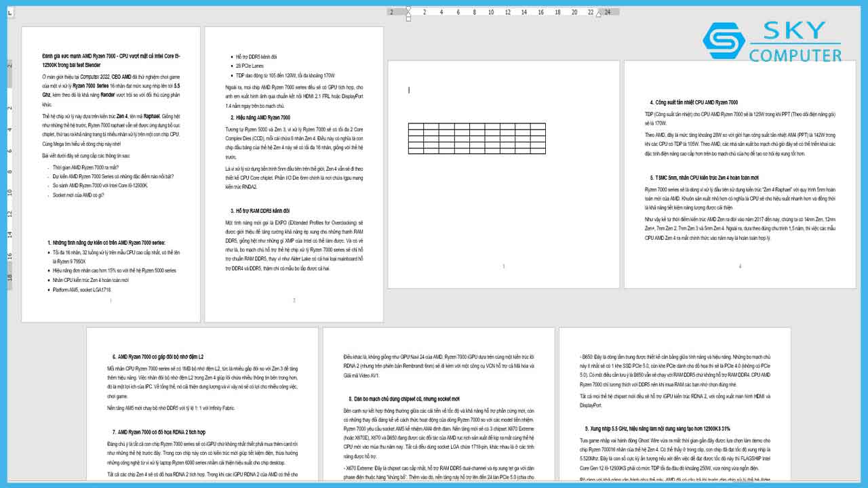Click heading '8. Dàn bo mạch chủ dùng chipset cũ, nhưng socket mới'
Viewport: 868px width, 488px height.
click(x=404, y=399)
